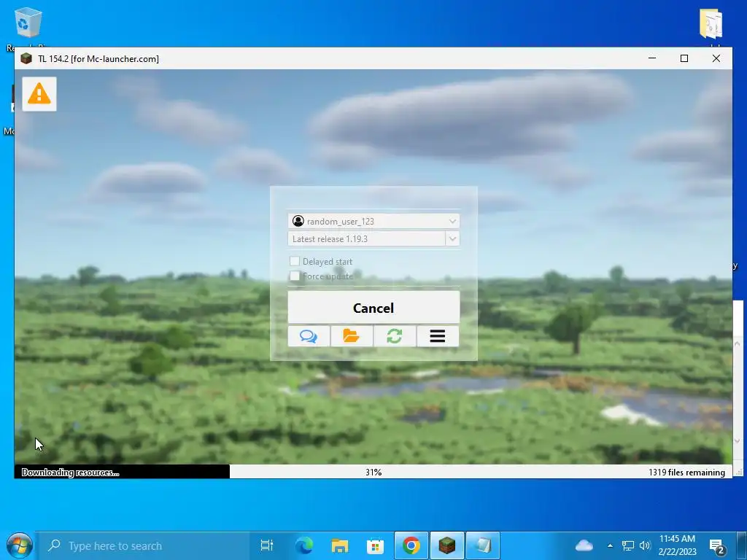Maximize the TL launcher window

684,58
